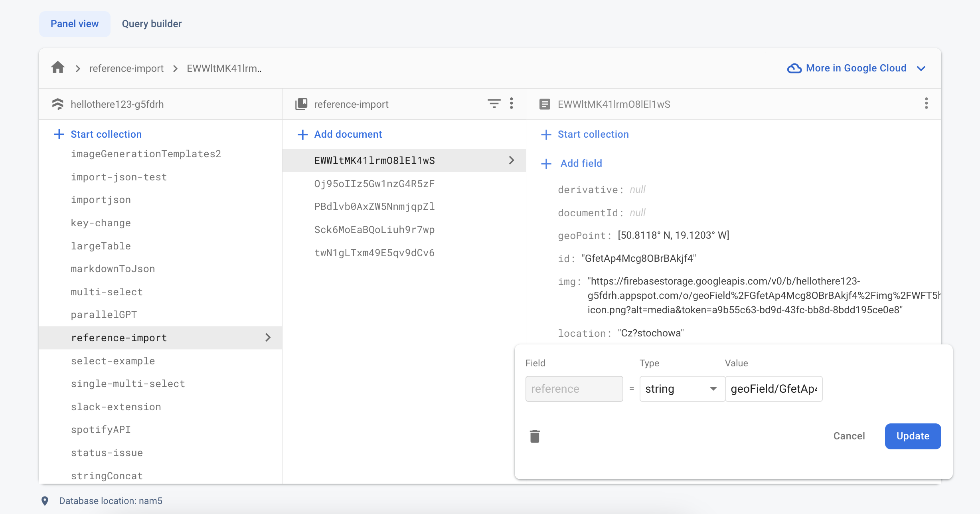Expand the reference-import collection chevron
The width and height of the screenshot is (980, 514).
point(268,338)
